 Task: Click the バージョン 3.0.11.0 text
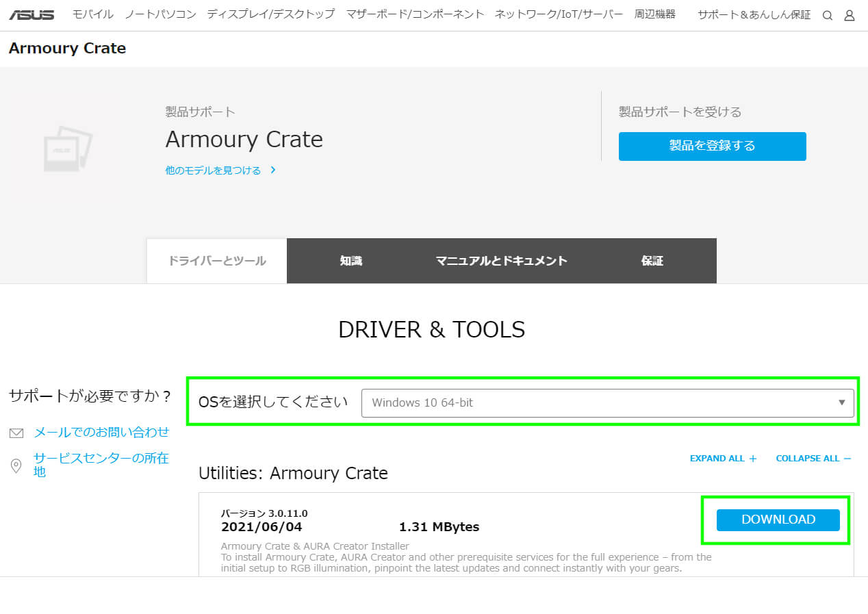click(x=264, y=513)
